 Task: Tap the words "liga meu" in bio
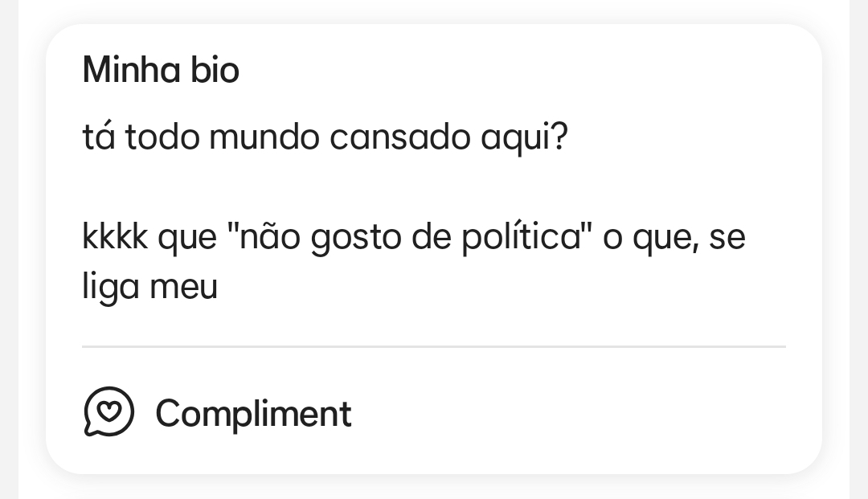149,287
